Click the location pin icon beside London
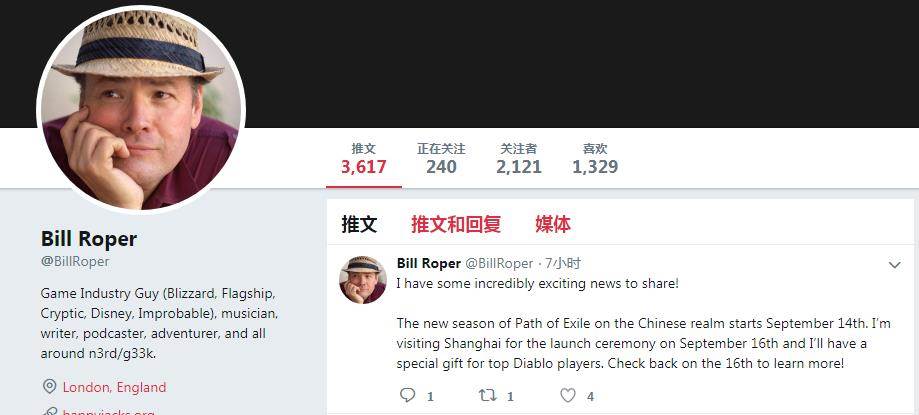Screen dimensions: 919x415 click(49, 387)
